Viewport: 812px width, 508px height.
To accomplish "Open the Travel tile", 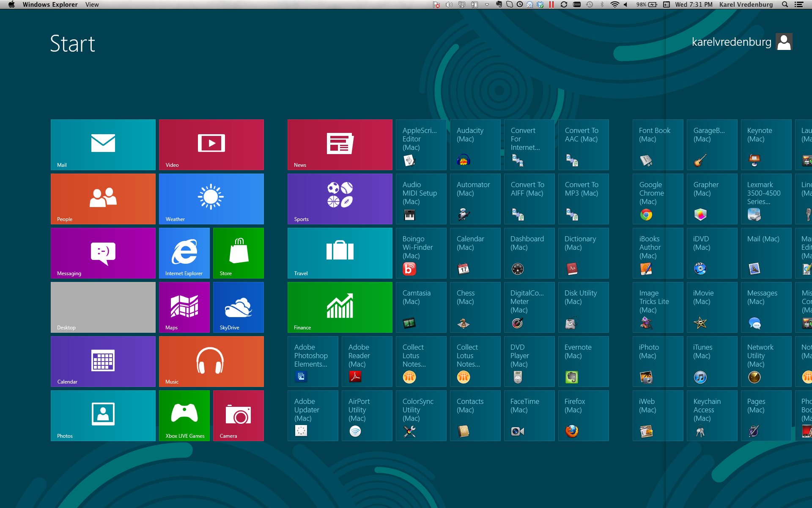I will click(x=340, y=253).
